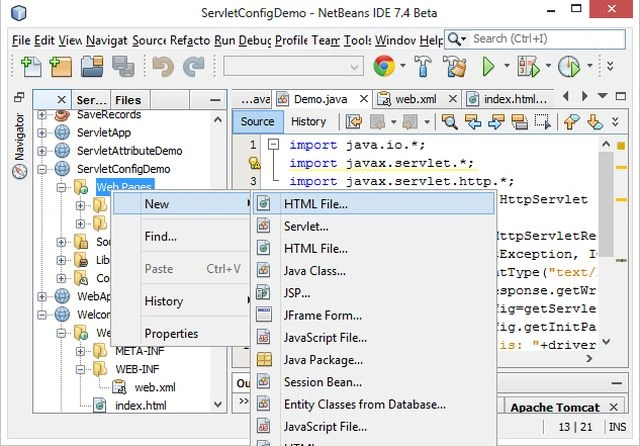Click the search magnifier icon in search box
The width and height of the screenshot is (640, 446).
point(454,39)
